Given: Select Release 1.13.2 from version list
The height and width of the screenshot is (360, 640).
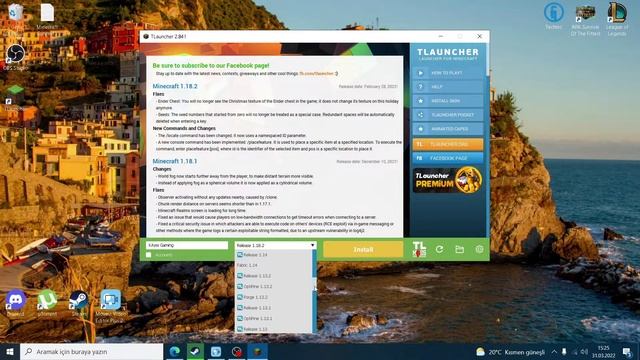Looking at the screenshot, I should point(273,276).
